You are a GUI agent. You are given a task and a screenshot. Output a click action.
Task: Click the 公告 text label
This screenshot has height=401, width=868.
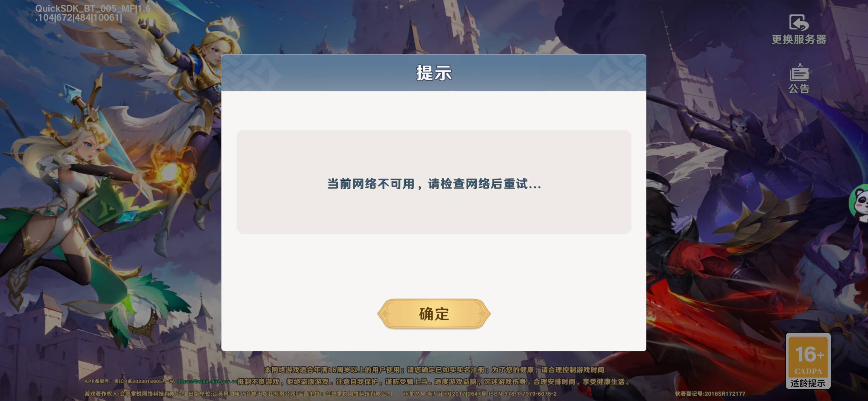pos(799,88)
